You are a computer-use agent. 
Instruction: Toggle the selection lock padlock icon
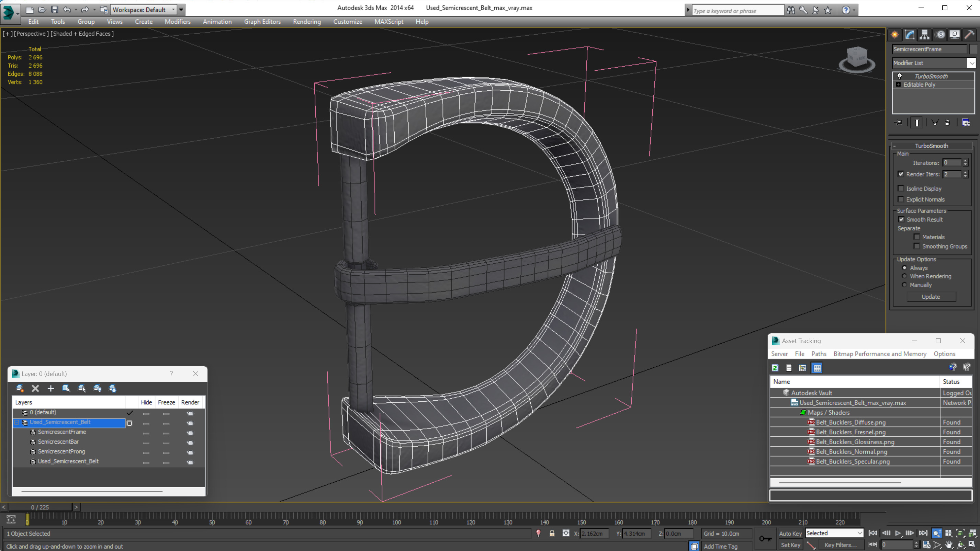tap(552, 533)
